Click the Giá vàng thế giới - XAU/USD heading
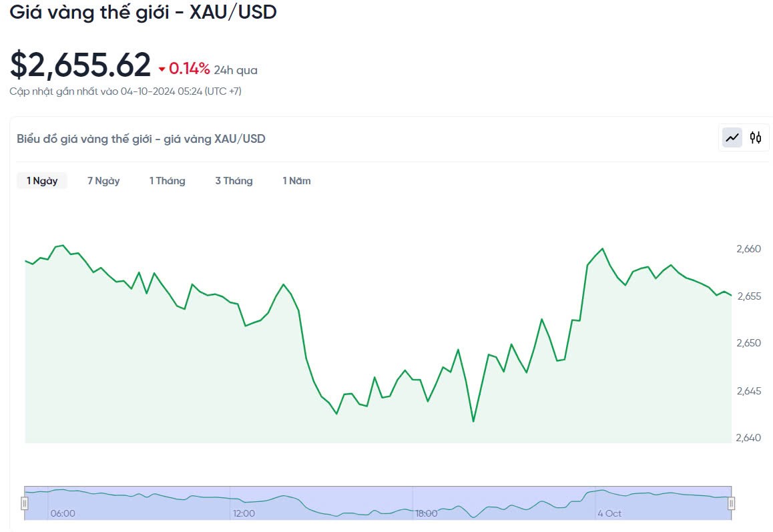This screenshot has width=773, height=532. (x=143, y=12)
